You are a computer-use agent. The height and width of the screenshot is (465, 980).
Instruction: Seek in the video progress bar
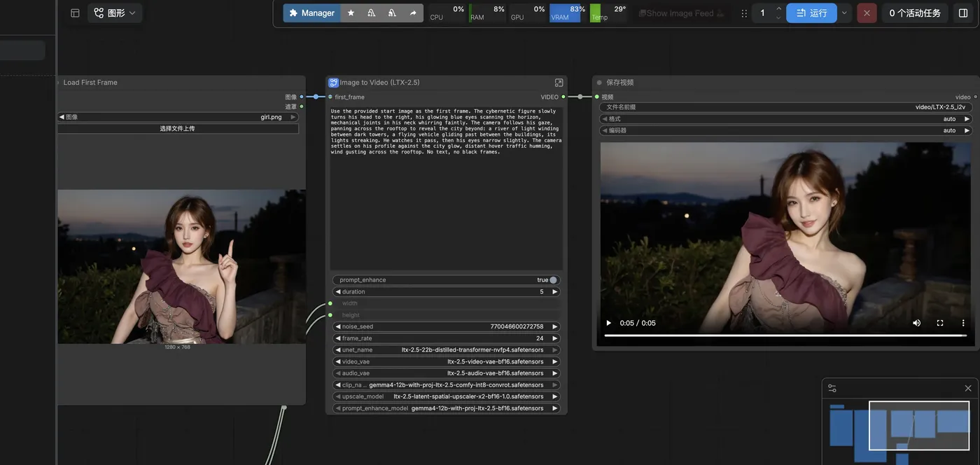785,335
